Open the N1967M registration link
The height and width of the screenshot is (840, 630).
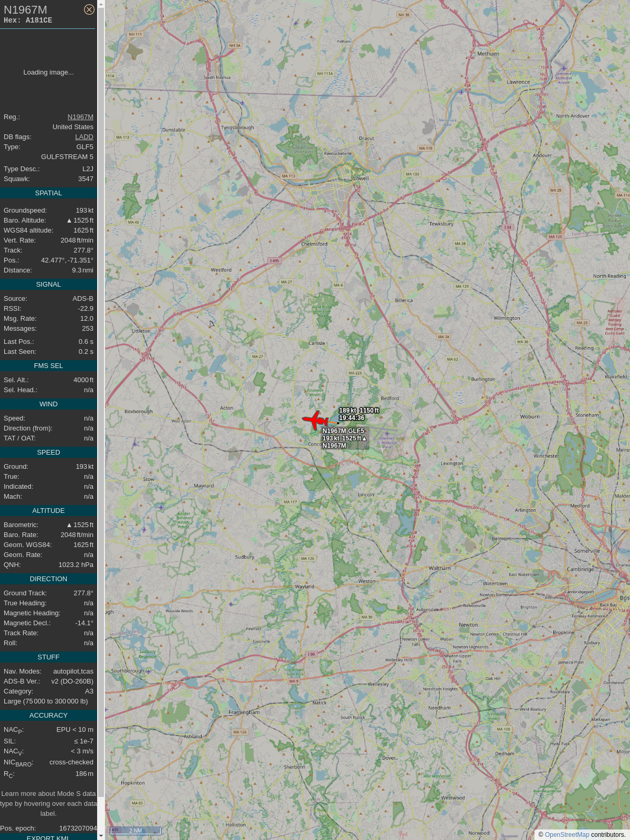[x=80, y=117]
